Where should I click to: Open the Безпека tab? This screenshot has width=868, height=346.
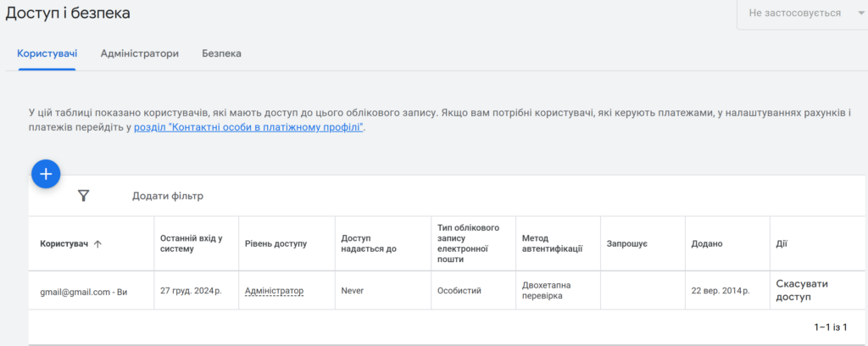221,53
